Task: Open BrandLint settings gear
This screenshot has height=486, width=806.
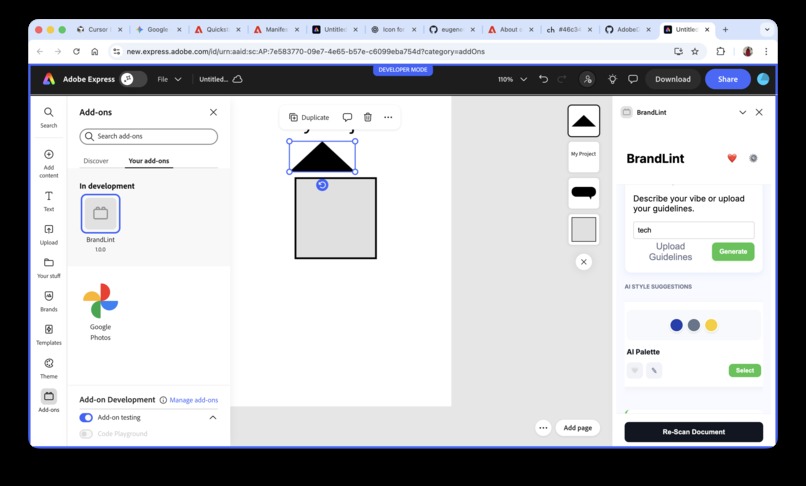Action: coord(753,158)
